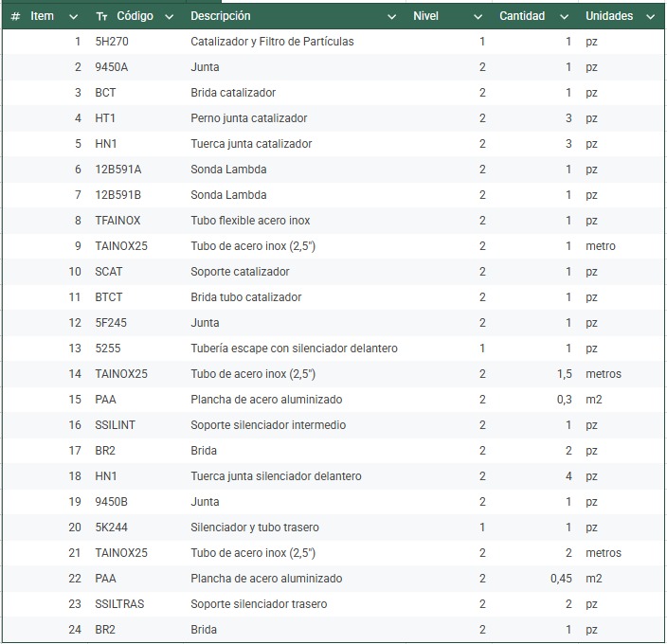Click the Unidades column header label
Viewport: 667px width, 644px height.
pos(609,16)
